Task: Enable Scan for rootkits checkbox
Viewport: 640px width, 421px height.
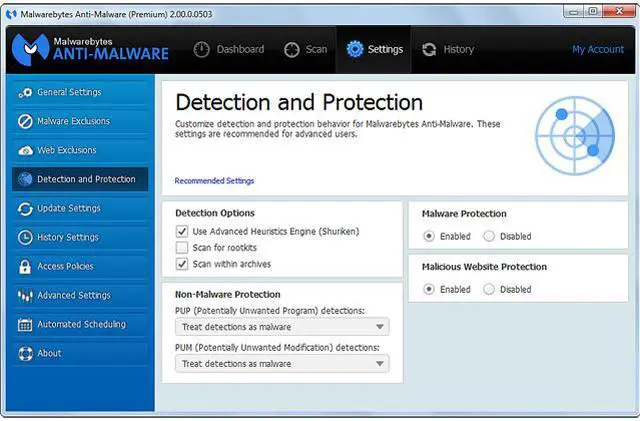Action: [182, 247]
